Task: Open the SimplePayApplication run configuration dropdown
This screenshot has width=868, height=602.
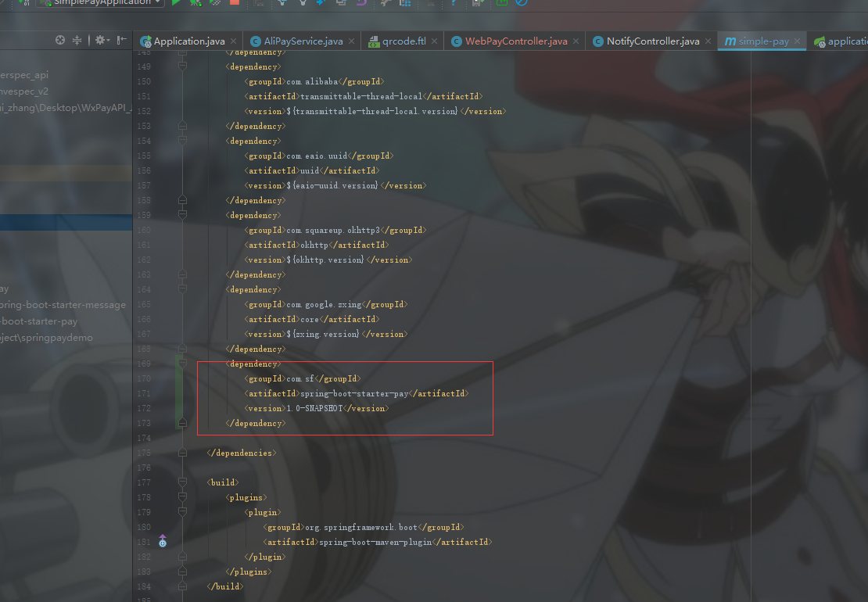Action: 100,2
